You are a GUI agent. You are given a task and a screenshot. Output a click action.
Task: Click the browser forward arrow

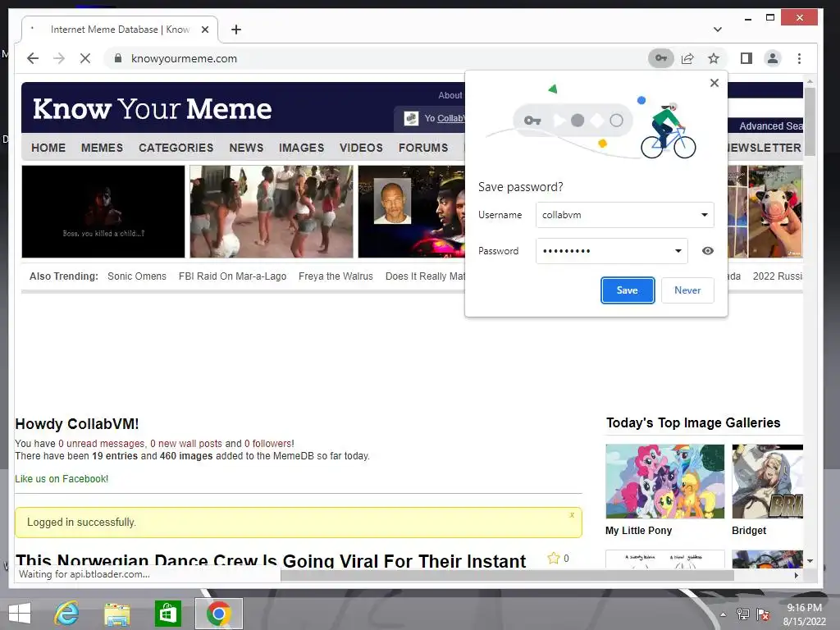pos(59,58)
